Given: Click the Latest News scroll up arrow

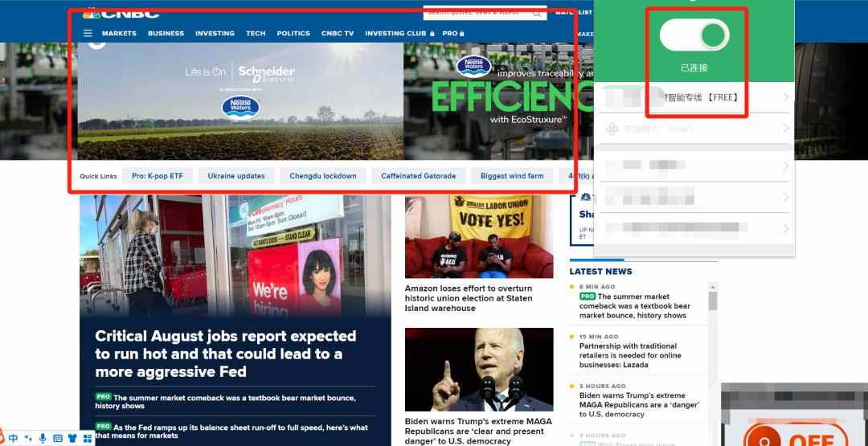Looking at the screenshot, I should (712, 287).
